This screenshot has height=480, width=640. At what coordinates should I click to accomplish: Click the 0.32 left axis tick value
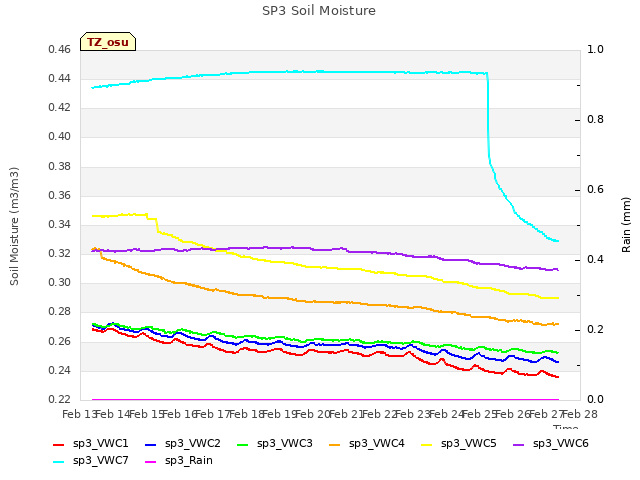point(60,253)
